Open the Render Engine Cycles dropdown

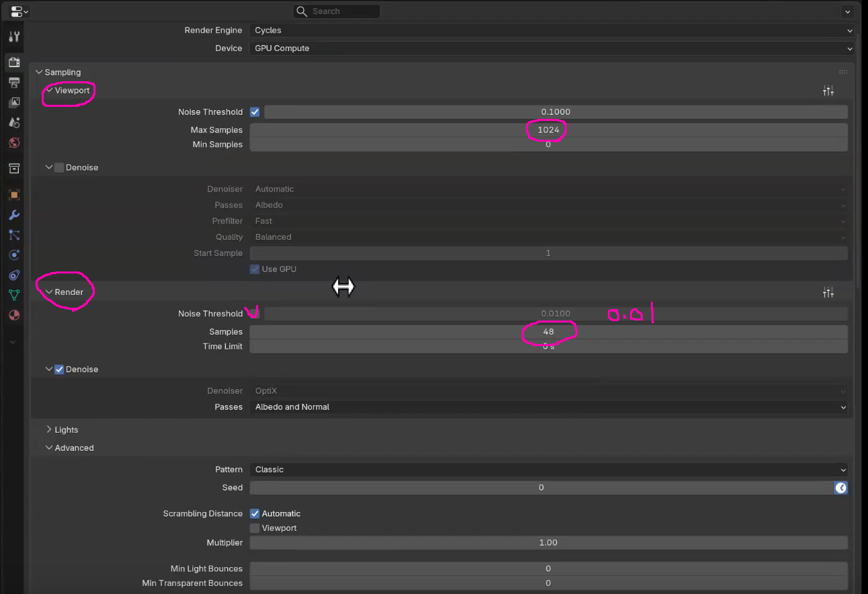551,30
